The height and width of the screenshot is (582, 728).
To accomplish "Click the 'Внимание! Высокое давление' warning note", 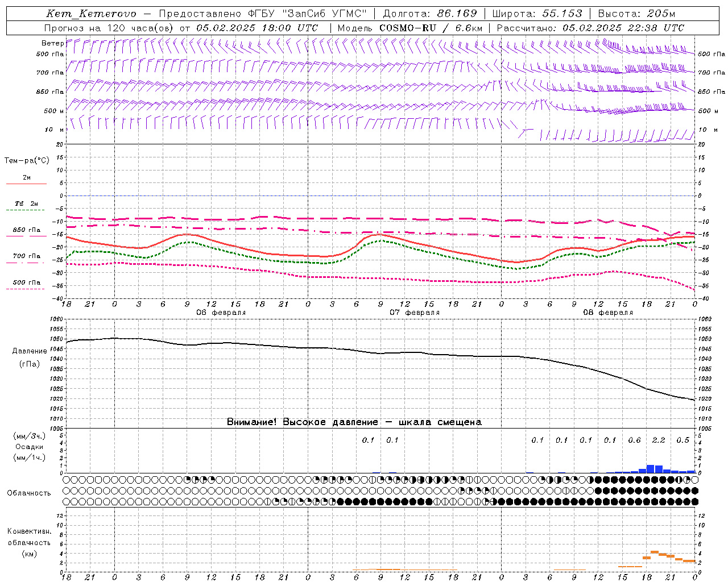I will (303, 422).
